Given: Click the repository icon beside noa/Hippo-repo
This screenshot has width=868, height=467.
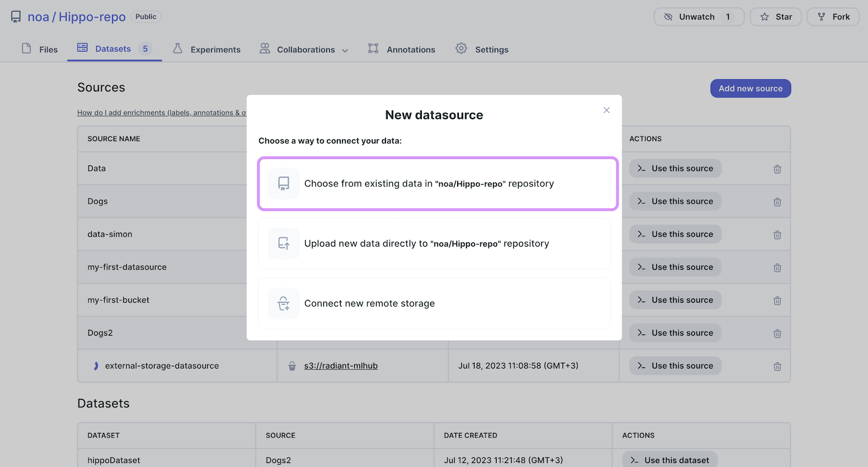Looking at the screenshot, I should click(x=16, y=17).
